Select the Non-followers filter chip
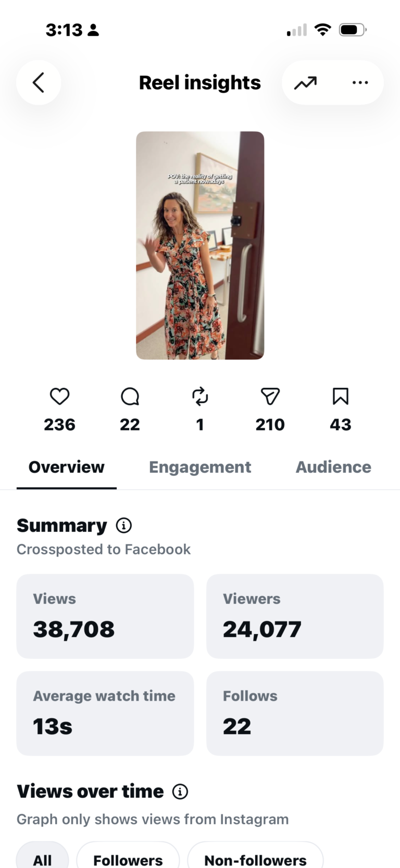This screenshot has height=868, width=400. click(255, 858)
